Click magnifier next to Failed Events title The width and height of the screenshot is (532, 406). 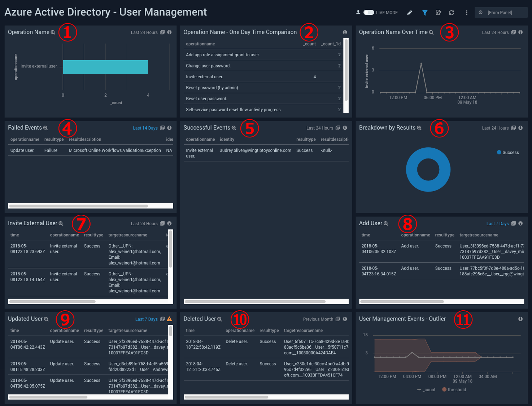click(x=45, y=128)
